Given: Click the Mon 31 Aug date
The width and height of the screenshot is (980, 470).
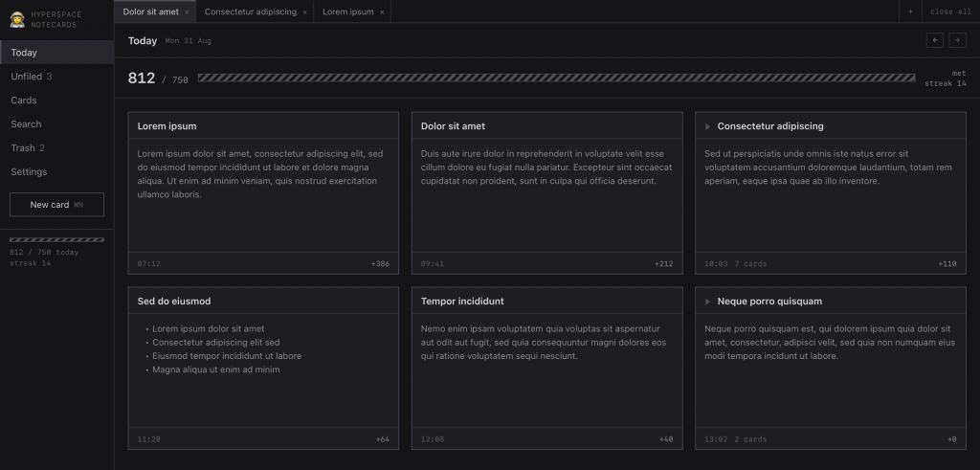Looking at the screenshot, I should [189, 41].
